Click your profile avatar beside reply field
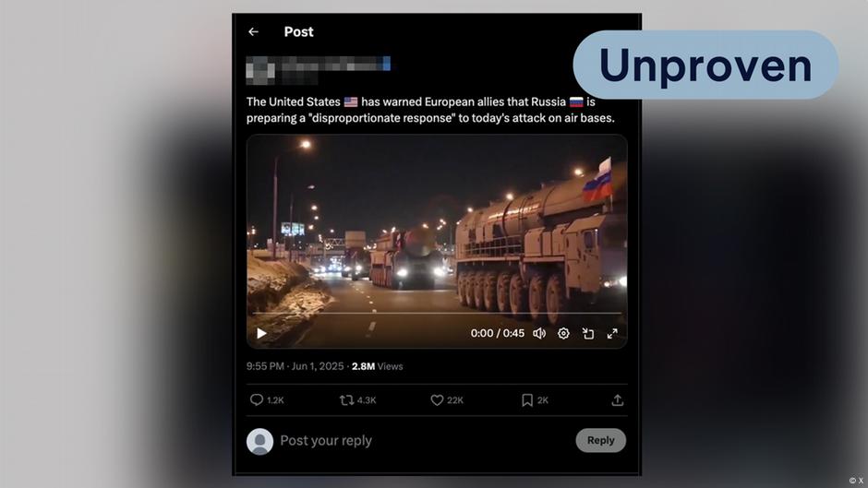 [x=259, y=442]
